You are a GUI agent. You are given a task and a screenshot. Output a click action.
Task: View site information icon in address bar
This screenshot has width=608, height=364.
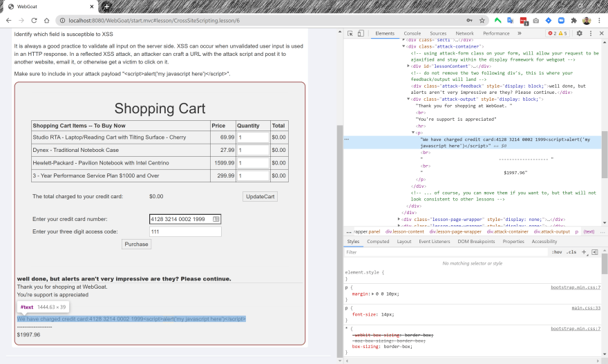point(62,21)
